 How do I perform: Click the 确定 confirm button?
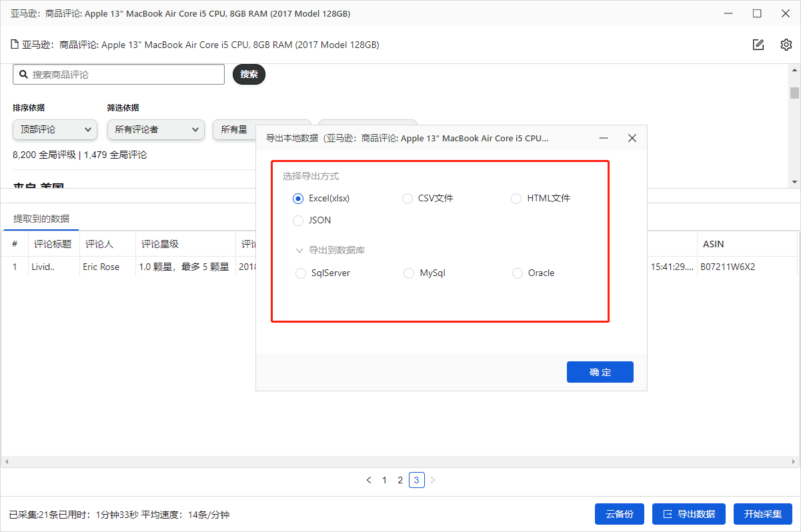[600, 372]
